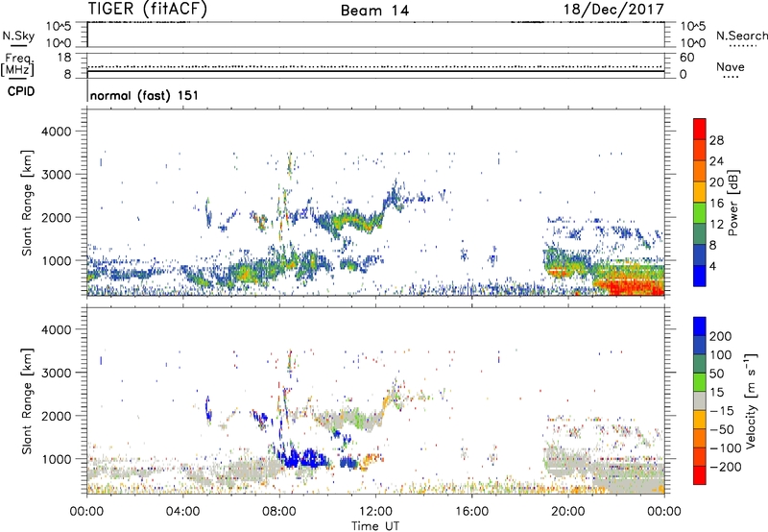Click the "24" label on the power colorbar

click(716, 161)
